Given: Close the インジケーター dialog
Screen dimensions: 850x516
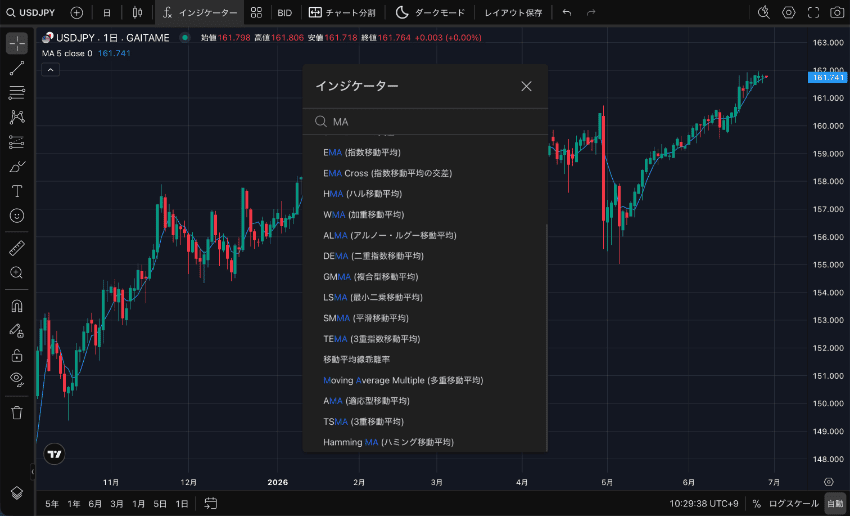Looking at the screenshot, I should tap(526, 86).
